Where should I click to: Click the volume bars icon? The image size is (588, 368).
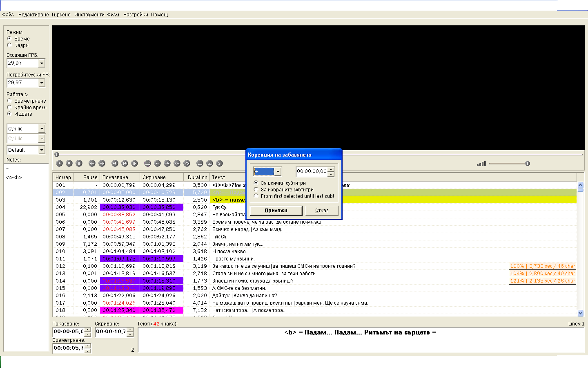(x=481, y=164)
